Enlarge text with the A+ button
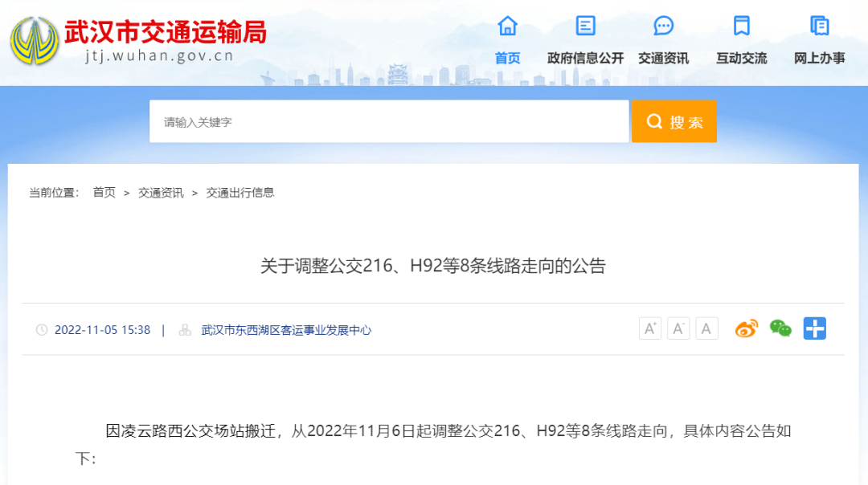The height and width of the screenshot is (485, 868). point(649,328)
